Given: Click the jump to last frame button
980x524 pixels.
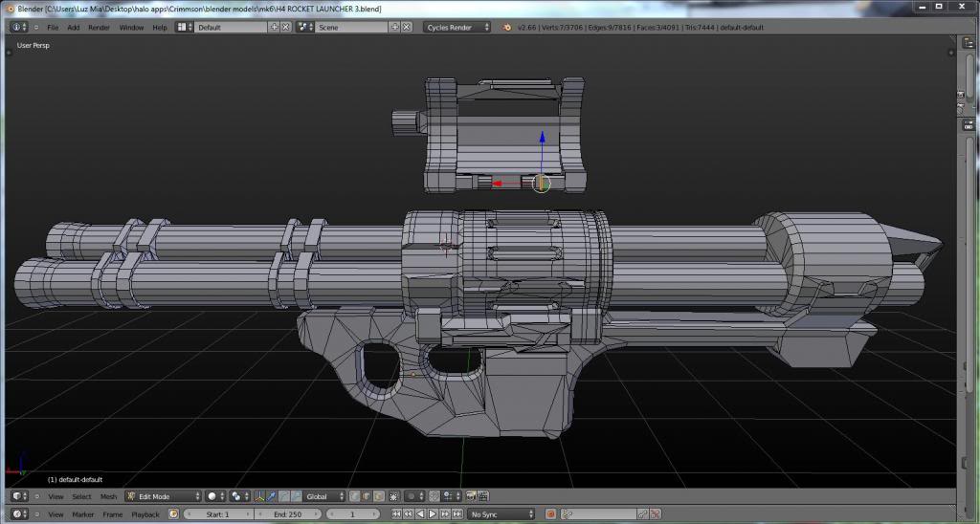Looking at the screenshot, I should (x=456, y=514).
